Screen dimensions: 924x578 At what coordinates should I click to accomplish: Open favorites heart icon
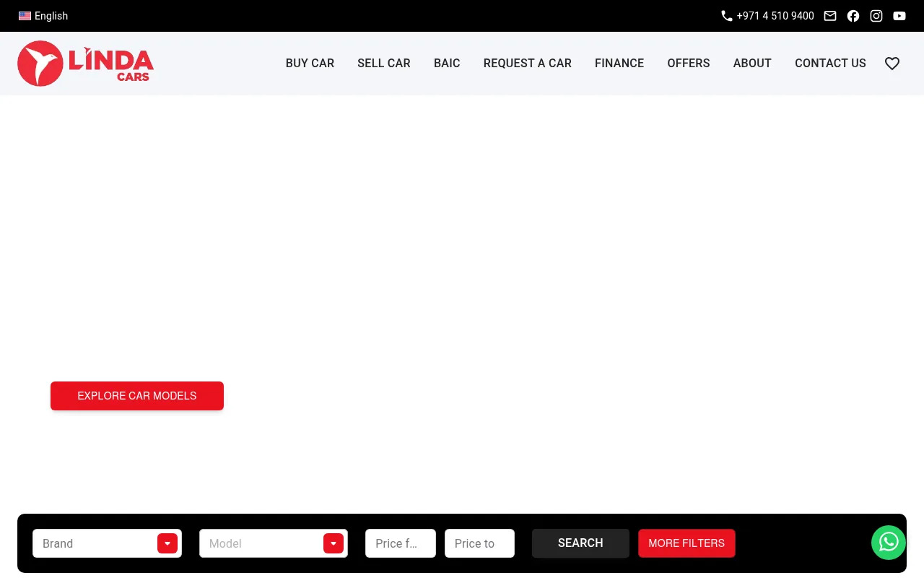point(892,64)
